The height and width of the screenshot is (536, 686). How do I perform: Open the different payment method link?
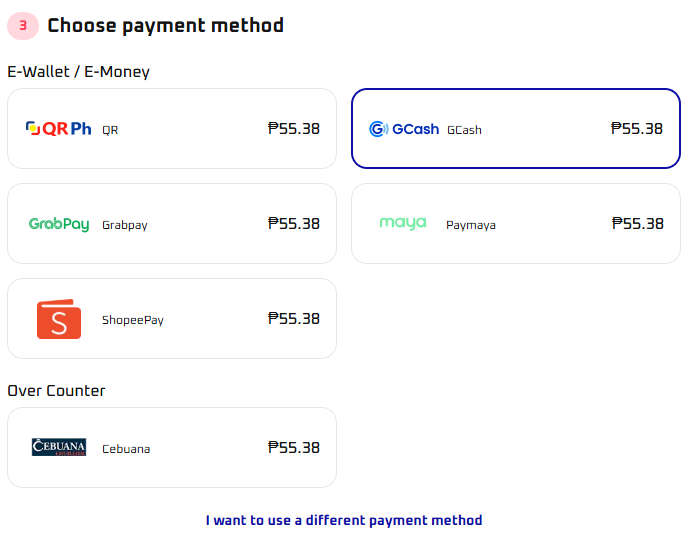344,520
